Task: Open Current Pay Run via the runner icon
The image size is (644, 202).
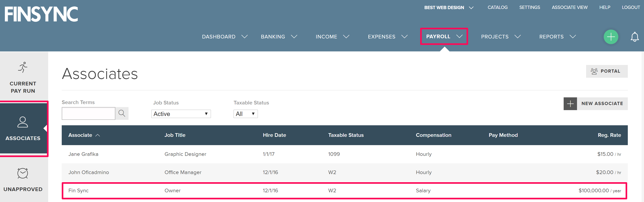Action: pos(23,67)
